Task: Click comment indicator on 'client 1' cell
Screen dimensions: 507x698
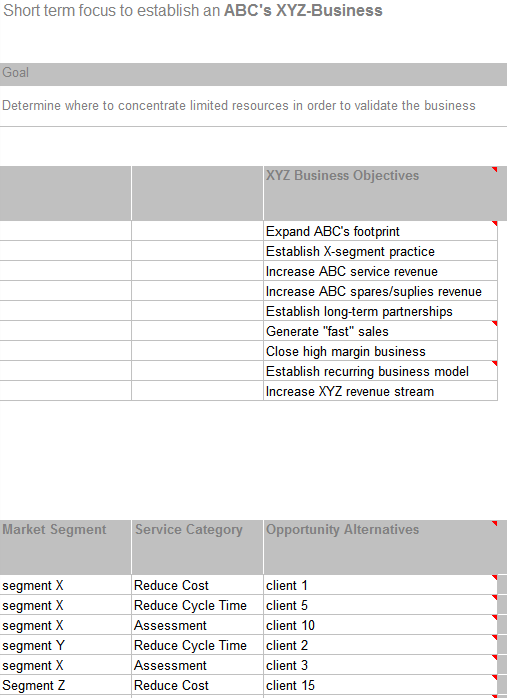Action: click(495, 577)
